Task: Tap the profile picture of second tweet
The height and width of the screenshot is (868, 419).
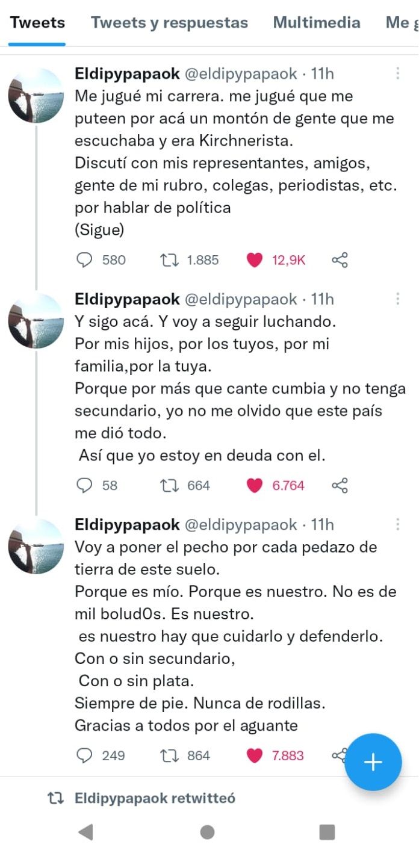Action: click(x=36, y=321)
